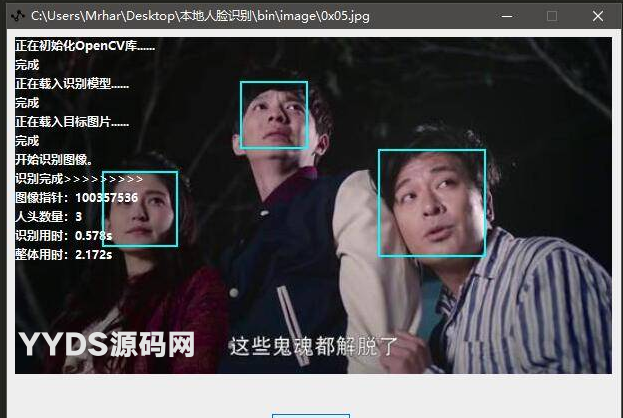Image resolution: width=623 pixels, height=418 pixels.
Task: Click the '人头数量: 3' result line
Action: 48,217
